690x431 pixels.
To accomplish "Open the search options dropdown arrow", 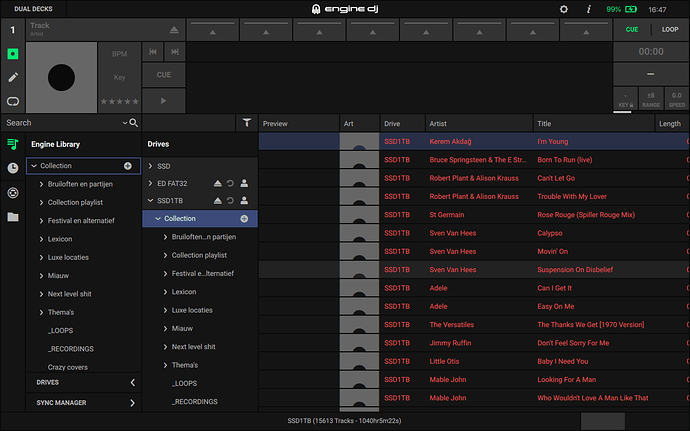I will [x=125, y=123].
